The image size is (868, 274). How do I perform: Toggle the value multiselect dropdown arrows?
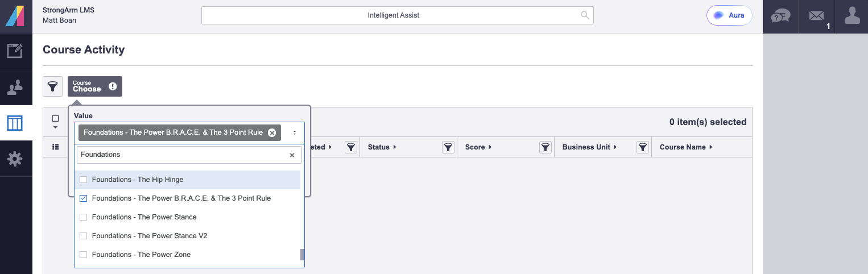pyautogui.click(x=295, y=132)
